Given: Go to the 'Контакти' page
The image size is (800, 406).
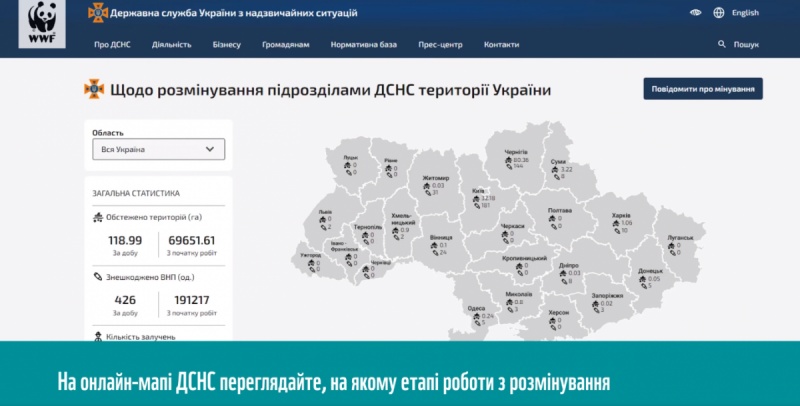Looking at the screenshot, I should click(x=501, y=45).
